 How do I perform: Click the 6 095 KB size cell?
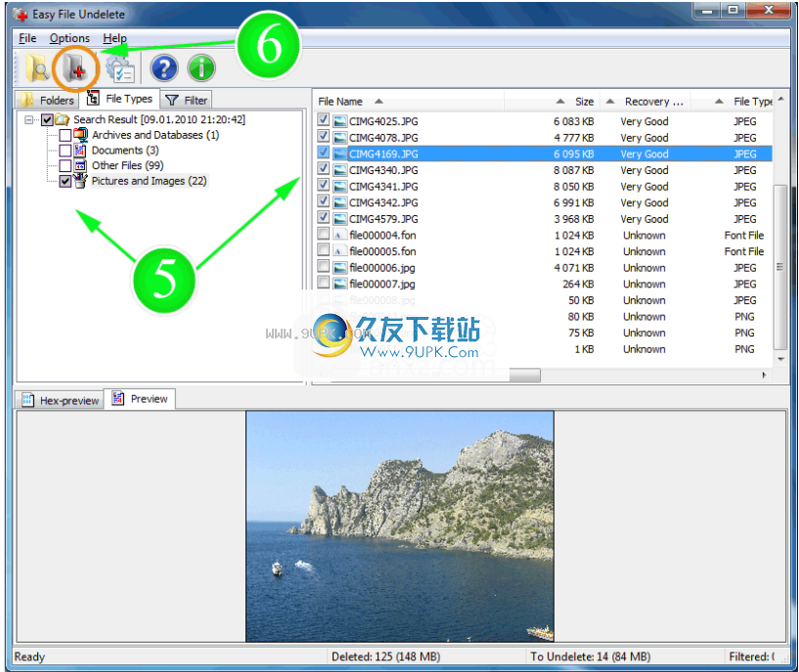[x=574, y=154]
